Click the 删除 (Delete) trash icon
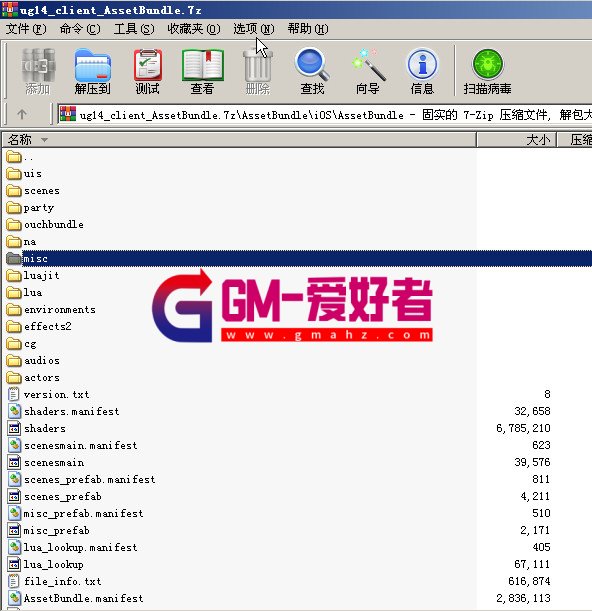The height and width of the screenshot is (611, 592). coord(257,71)
